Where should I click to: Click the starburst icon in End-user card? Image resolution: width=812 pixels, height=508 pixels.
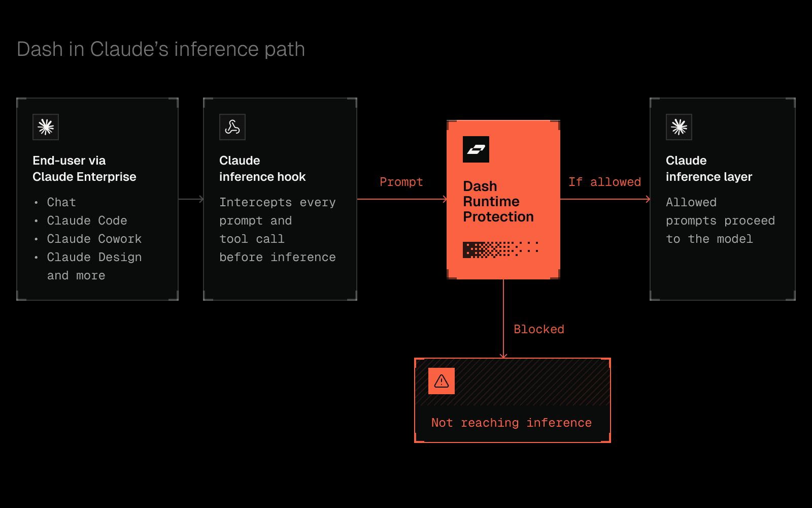click(x=46, y=127)
